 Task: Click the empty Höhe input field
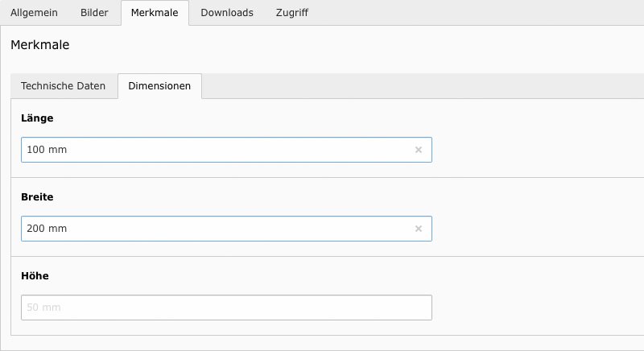(x=226, y=308)
